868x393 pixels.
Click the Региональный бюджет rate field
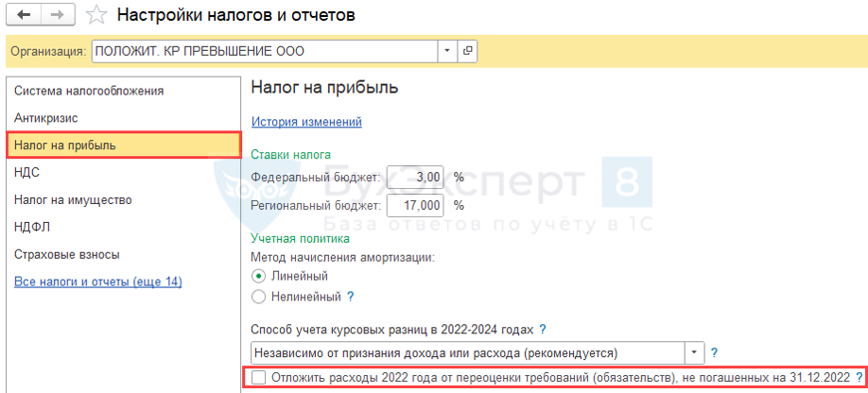pyautogui.click(x=415, y=206)
